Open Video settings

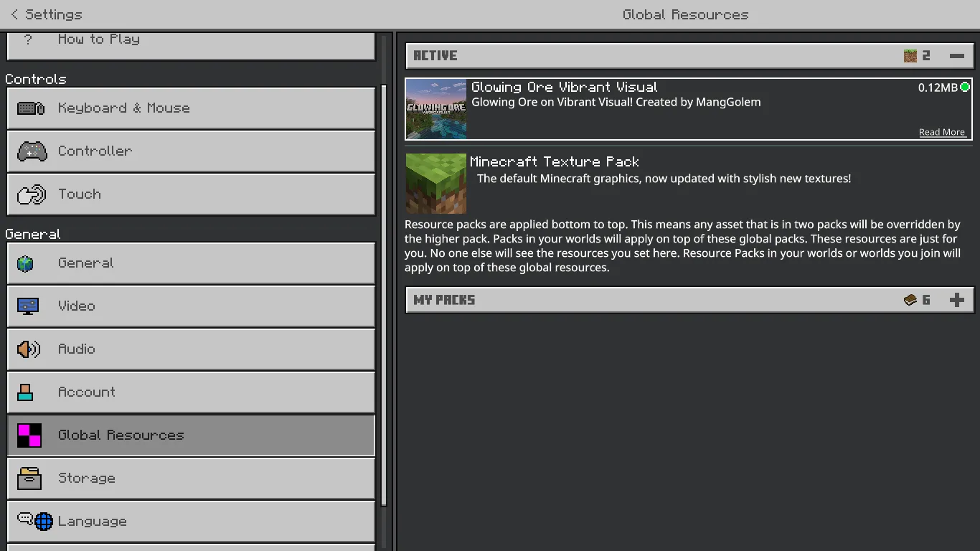191,306
